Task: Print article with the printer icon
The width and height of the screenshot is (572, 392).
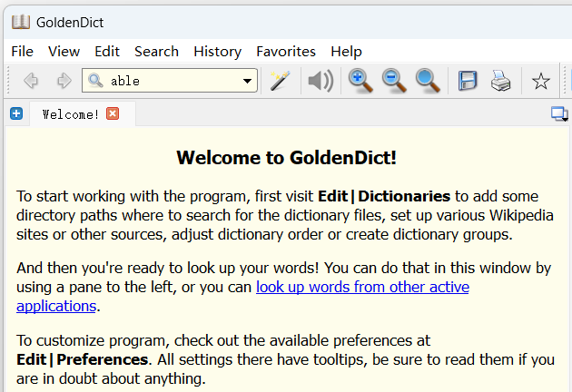Action: coord(500,82)
